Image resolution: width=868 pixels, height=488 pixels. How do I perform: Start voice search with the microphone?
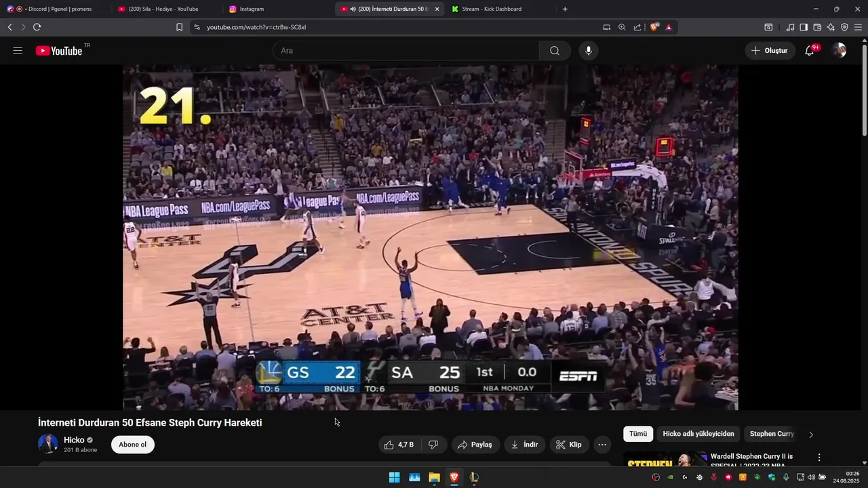(588, 51)
